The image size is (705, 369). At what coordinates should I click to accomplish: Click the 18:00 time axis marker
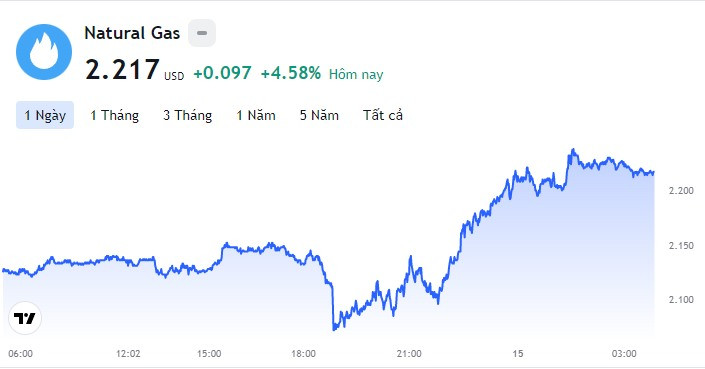tap(303, 354)
